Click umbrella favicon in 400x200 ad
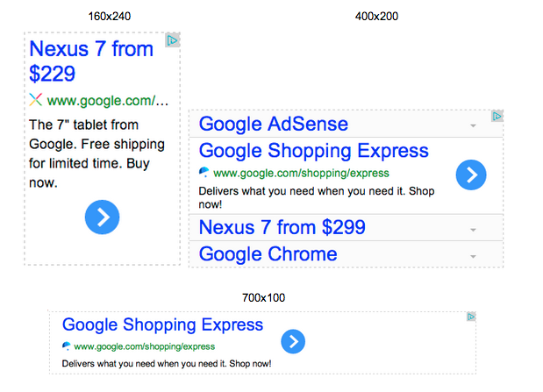 coord(204,172)
